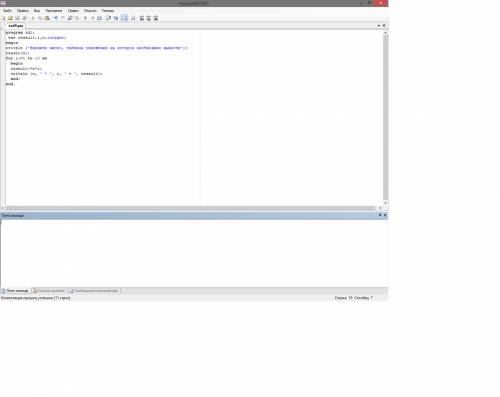The width and height of the screenshot is (500, 397).
Task: Toggle auto-hide pin on the output panel
Action: (x=380, y=215)
